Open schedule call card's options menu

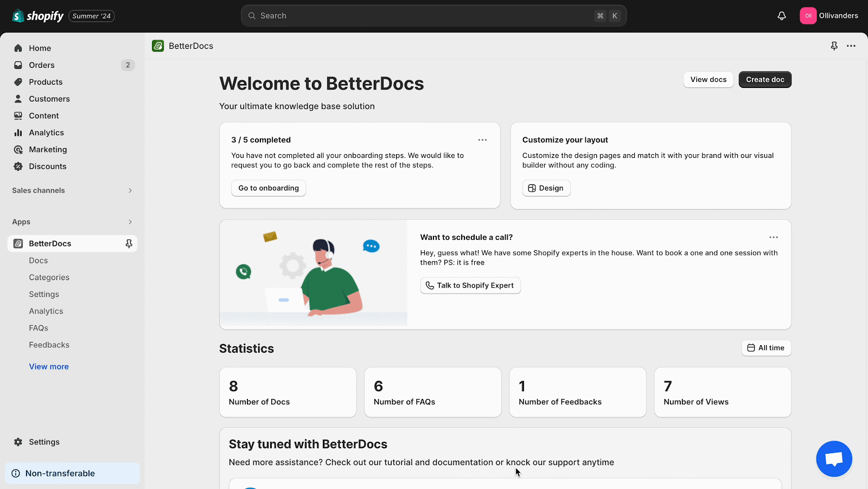(773, 237)
